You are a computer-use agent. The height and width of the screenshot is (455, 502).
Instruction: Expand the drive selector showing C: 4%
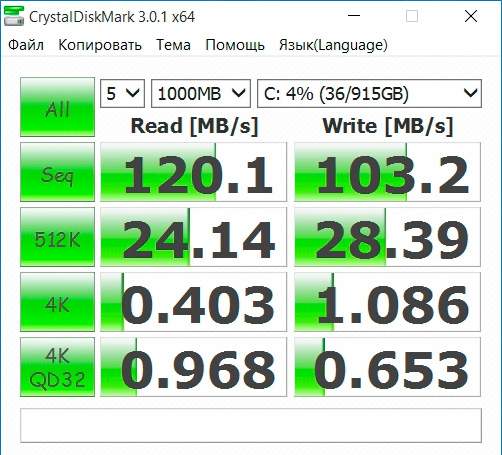(369, 93)
